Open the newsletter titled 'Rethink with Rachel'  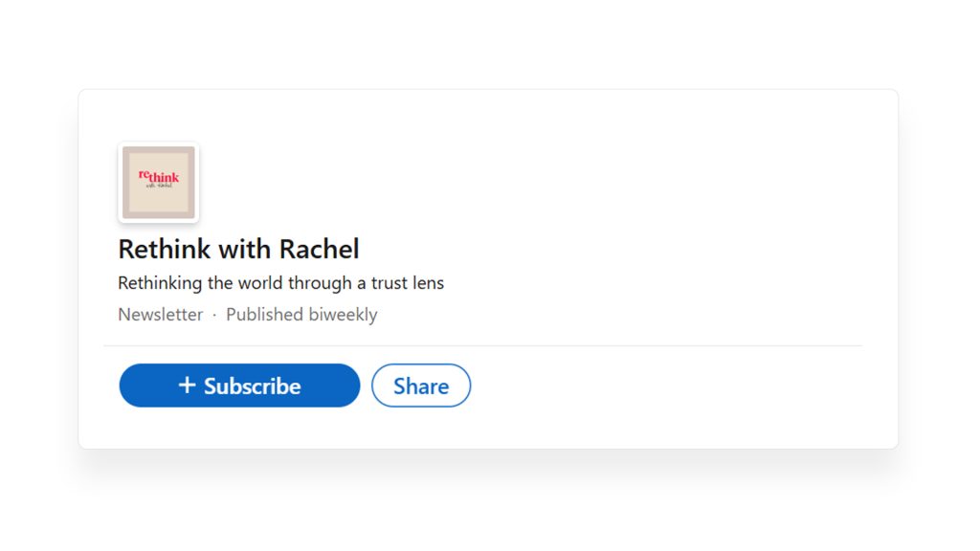pyautogui.click(x=237, y=249)
